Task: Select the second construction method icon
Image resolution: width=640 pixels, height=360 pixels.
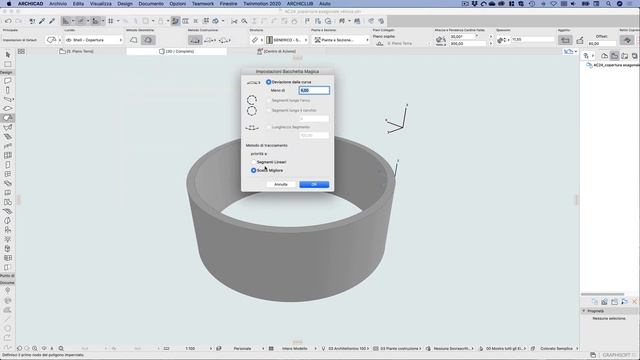Action: coord(210,40)
